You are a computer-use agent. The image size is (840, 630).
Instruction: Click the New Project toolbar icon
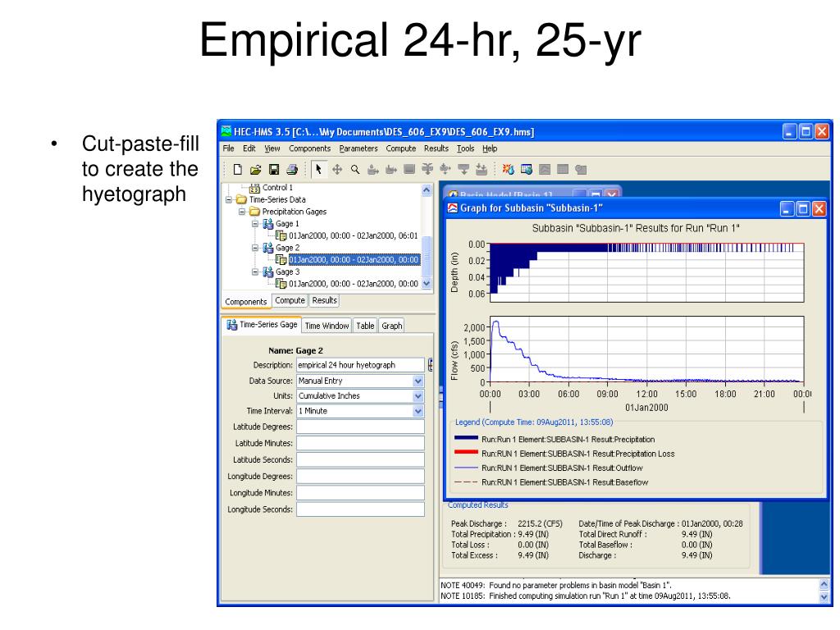click(237, 170)
